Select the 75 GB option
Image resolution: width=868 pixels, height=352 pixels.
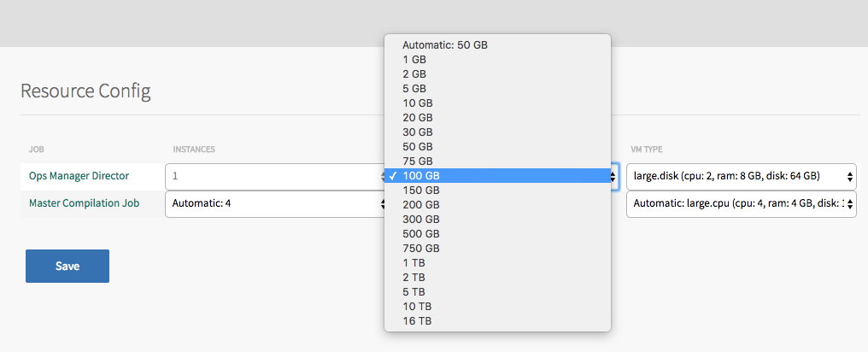[x=417, y=161]
